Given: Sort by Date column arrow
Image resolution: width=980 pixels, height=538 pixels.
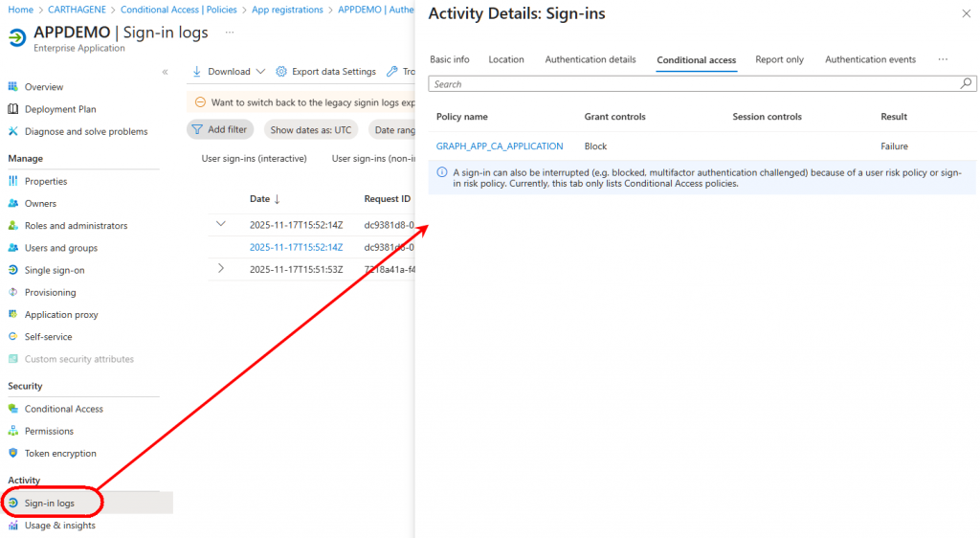Looking at the screenshot, I should [x=277, y=199].
